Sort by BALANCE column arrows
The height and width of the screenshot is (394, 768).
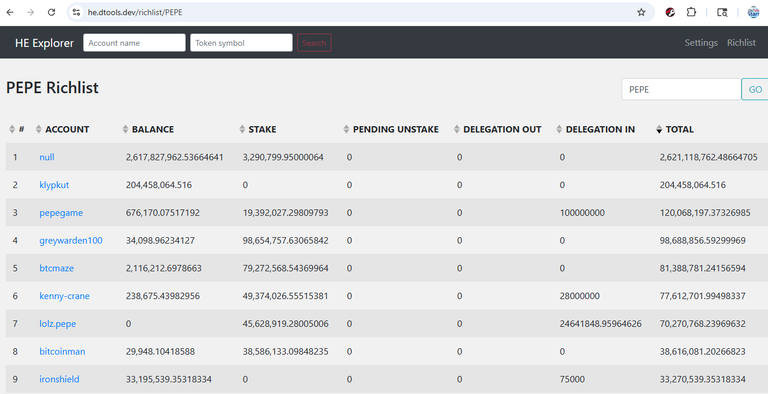coord(125,129)
